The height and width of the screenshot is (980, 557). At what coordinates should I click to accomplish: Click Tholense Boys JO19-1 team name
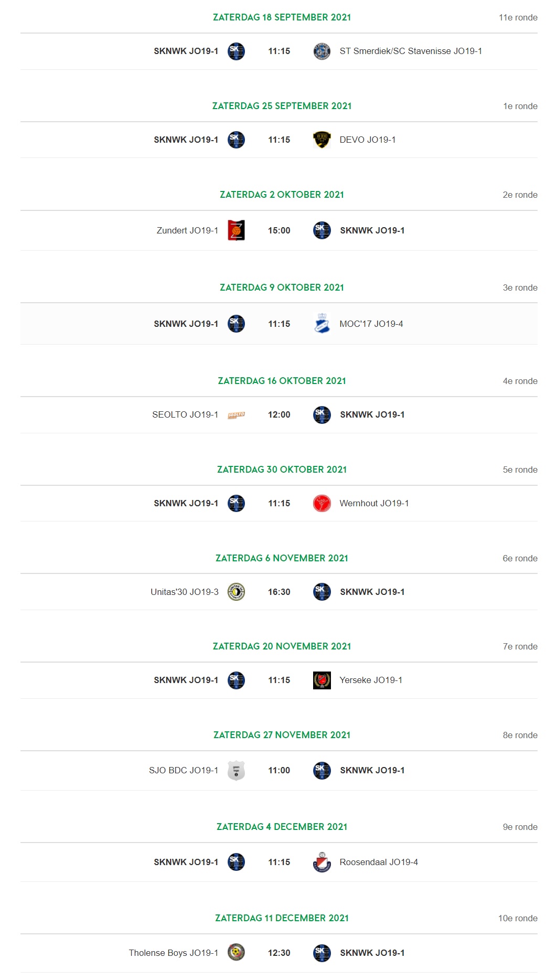tap(174, 953)
